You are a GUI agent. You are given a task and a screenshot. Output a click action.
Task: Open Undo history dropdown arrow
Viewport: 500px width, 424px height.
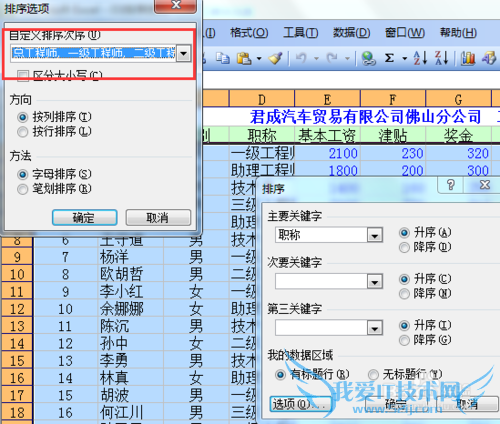pyautogui.click(x=316, y=59)
